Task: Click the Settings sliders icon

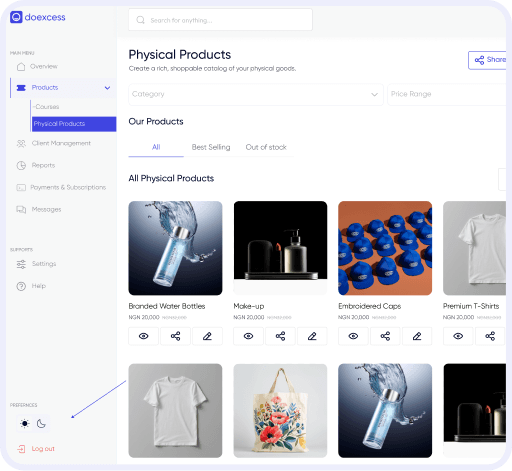Action: (21, 264)
